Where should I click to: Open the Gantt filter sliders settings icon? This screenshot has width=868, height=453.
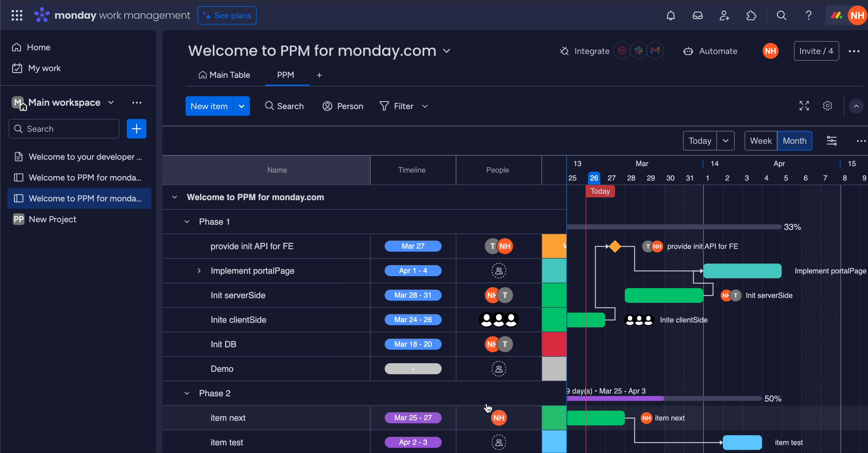[832, 141]
